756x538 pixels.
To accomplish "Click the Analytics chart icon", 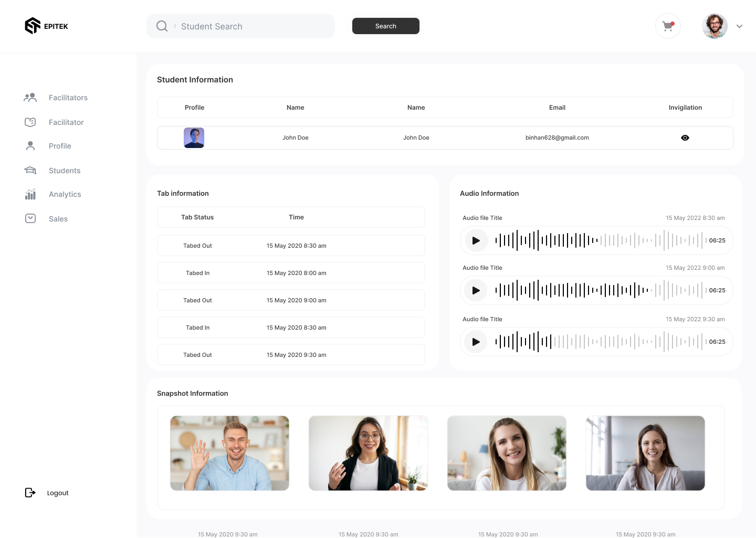I will 30,194.
